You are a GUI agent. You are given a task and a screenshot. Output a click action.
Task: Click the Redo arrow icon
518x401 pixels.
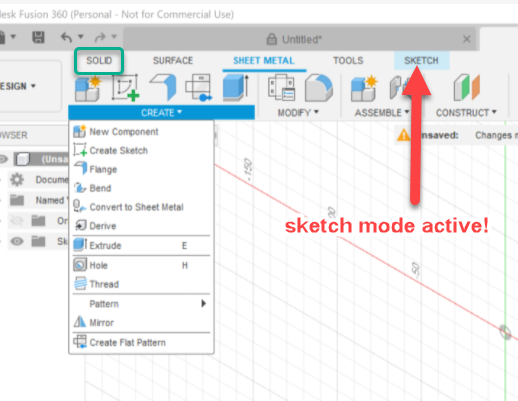click(100, 37)
